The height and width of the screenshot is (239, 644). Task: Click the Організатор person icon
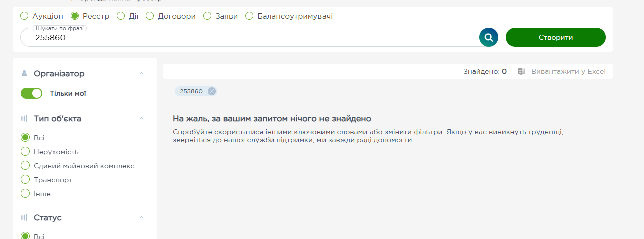click(24, 74)
